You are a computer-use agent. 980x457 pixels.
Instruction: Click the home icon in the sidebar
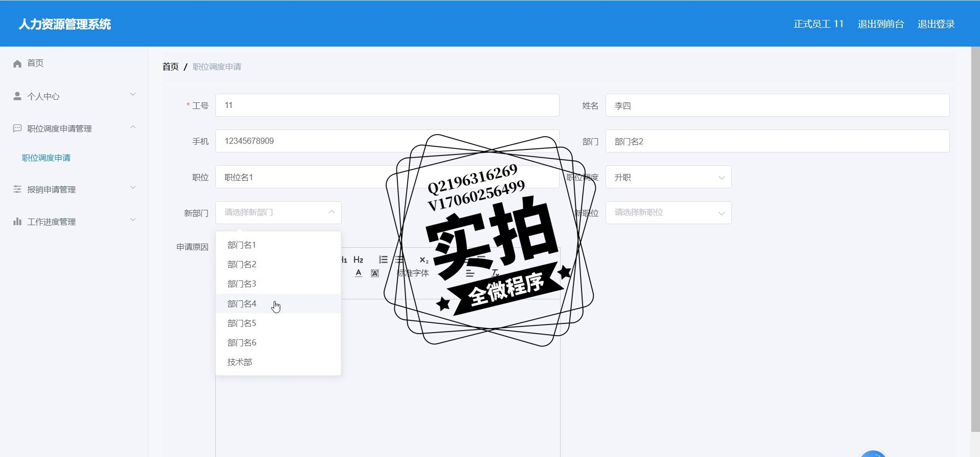coord(17,63)
